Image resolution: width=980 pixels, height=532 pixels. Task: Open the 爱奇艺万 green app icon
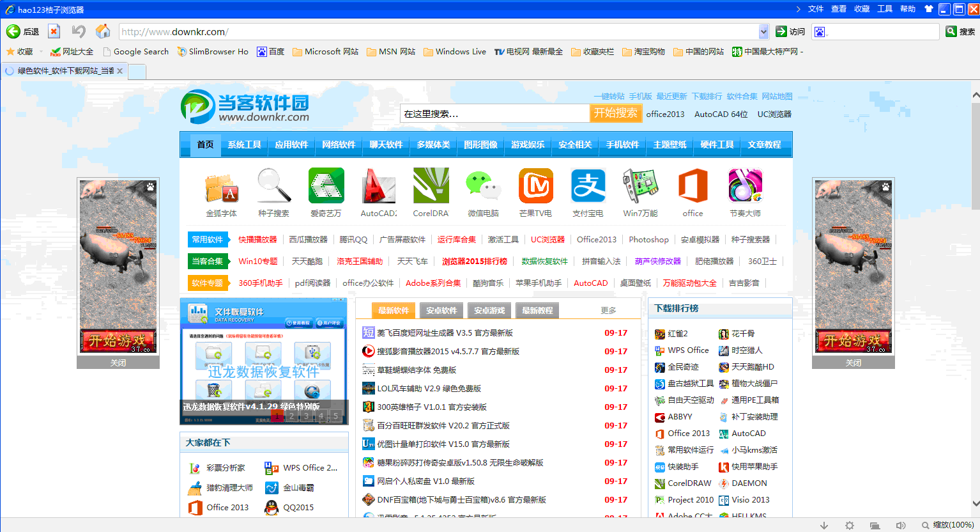[x=326, y=185]
